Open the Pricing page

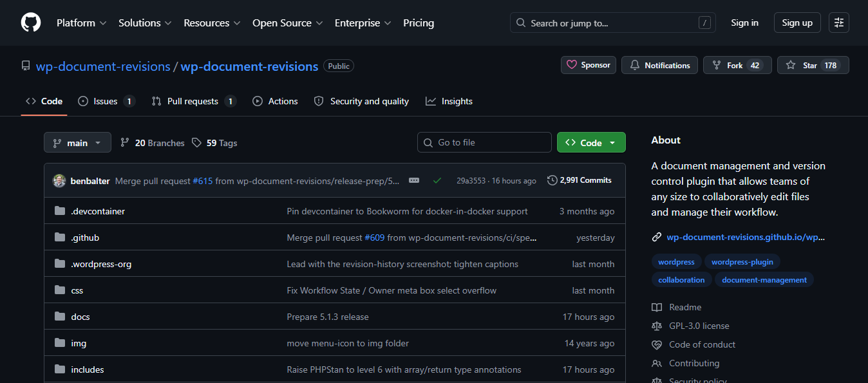point(419,23)
